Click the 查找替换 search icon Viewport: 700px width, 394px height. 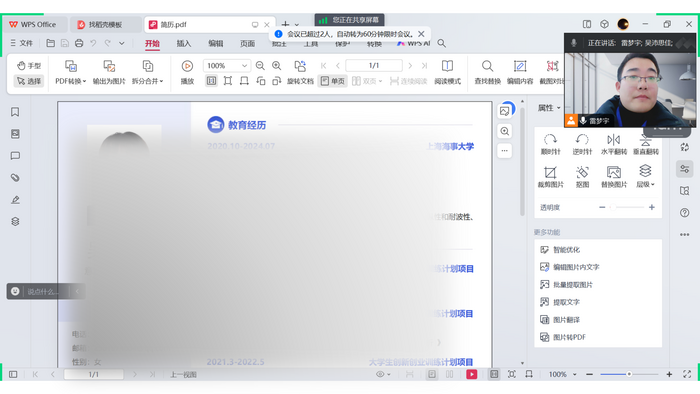[488, 72]
